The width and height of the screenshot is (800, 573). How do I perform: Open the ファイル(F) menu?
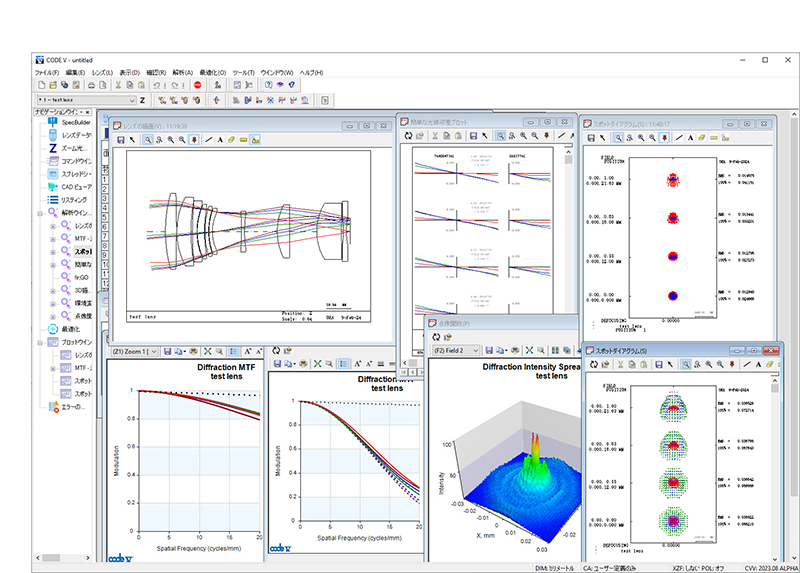click(x=46, y=73)
